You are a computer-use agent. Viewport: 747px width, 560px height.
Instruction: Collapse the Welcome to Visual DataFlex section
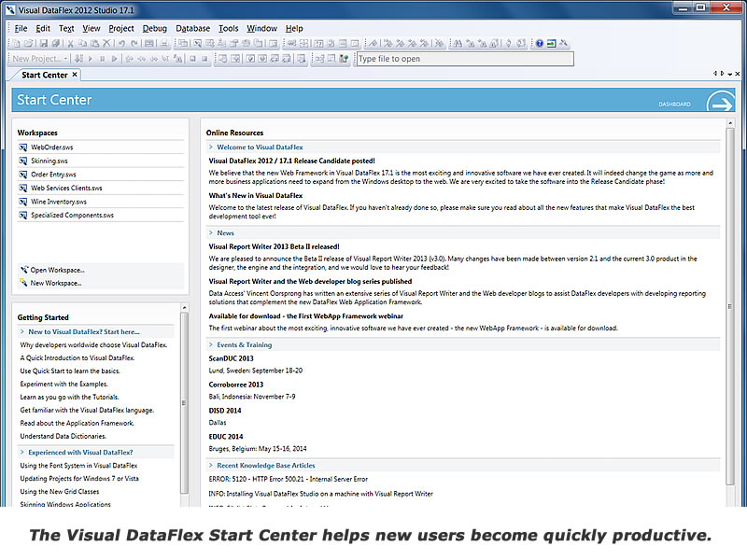[x=211, y=147]
